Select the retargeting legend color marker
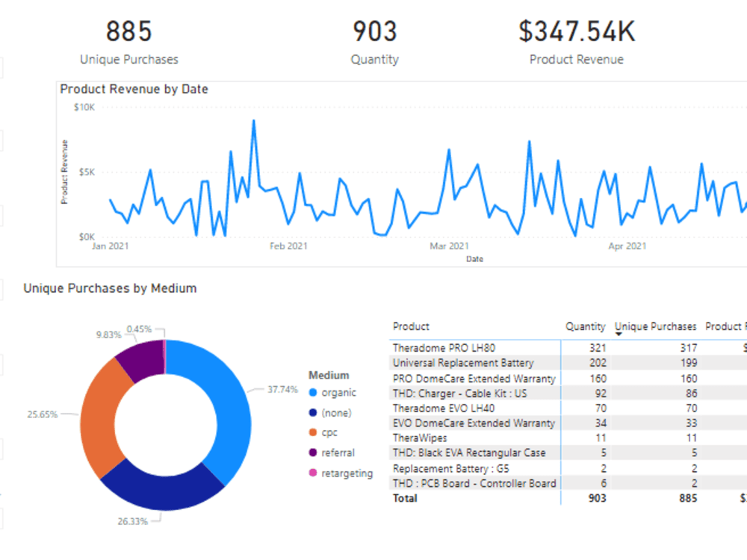Viewport: 747px width, 560px height. pyautogui.click(x=314, y=473)
